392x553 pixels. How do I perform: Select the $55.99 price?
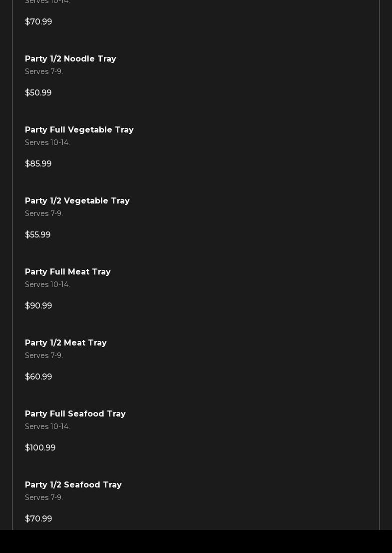(x=38, y=235)
